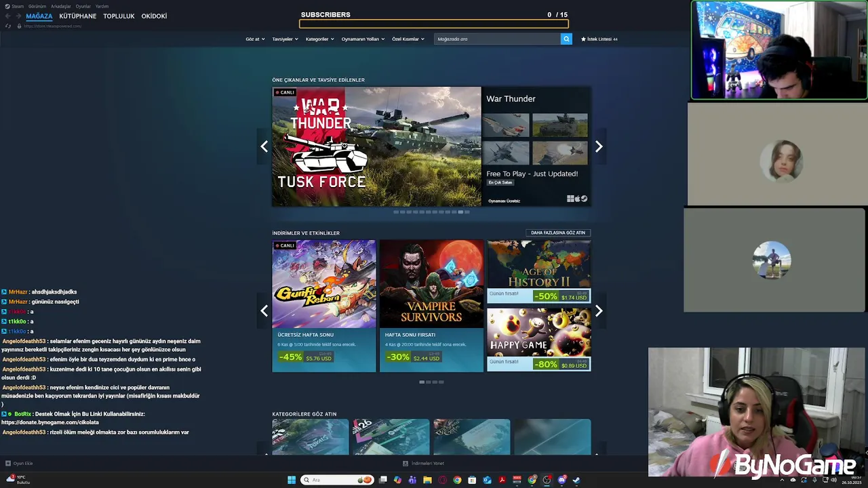The image size is (868, 488).
Task: Open File Explorer from the taskbar
Action: 427,480
